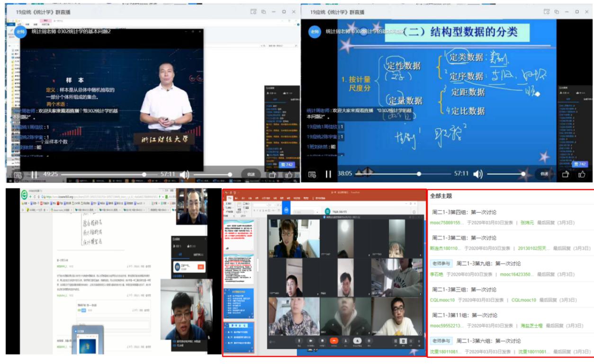The height and width of the screenshot is (364, 594).
Task: Click the speaker icon in right video
Action: point(478,174)
